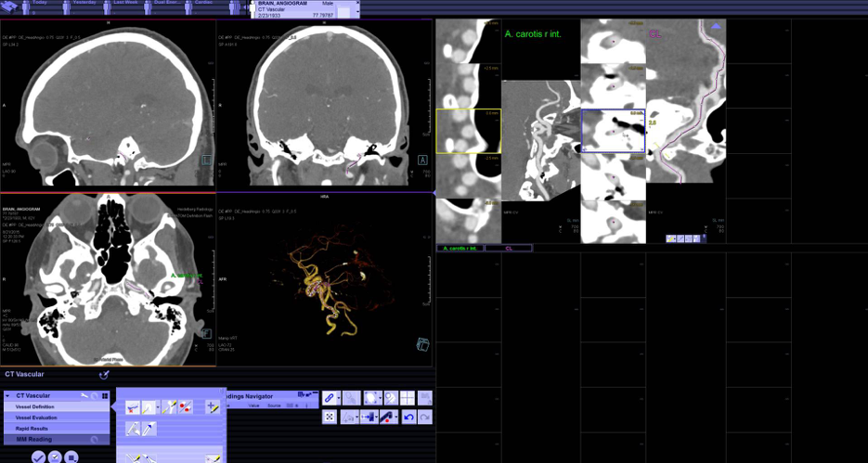Click the checkmark complete button
Image resolution: width=868 pixels, height=463 pixels.
[x=38, y=457]
